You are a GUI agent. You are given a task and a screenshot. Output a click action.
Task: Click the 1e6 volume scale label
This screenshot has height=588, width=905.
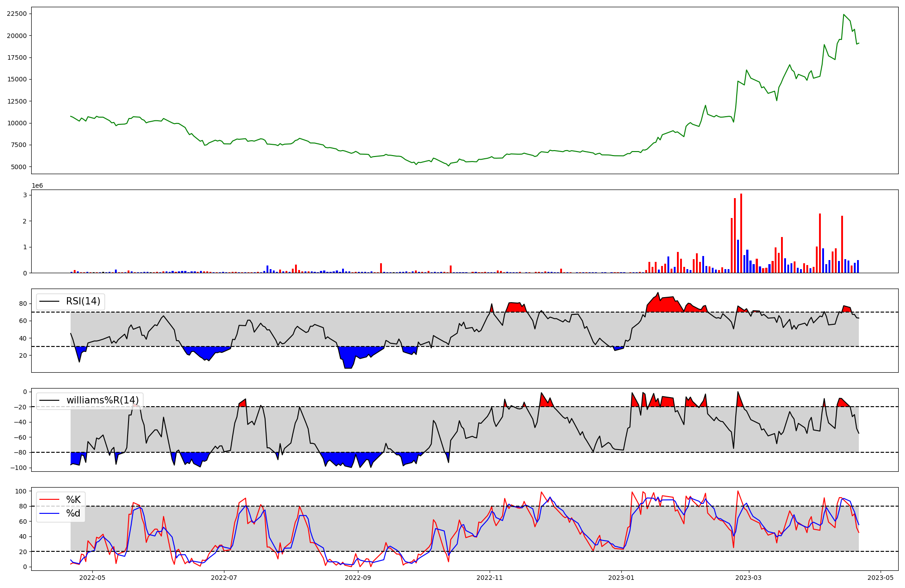click(37, 186)
